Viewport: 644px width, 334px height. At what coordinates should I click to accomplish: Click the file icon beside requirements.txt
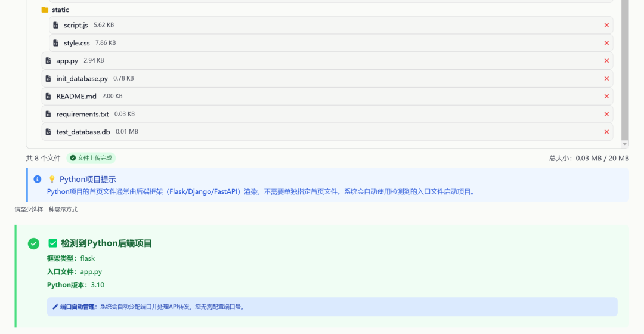48,114
